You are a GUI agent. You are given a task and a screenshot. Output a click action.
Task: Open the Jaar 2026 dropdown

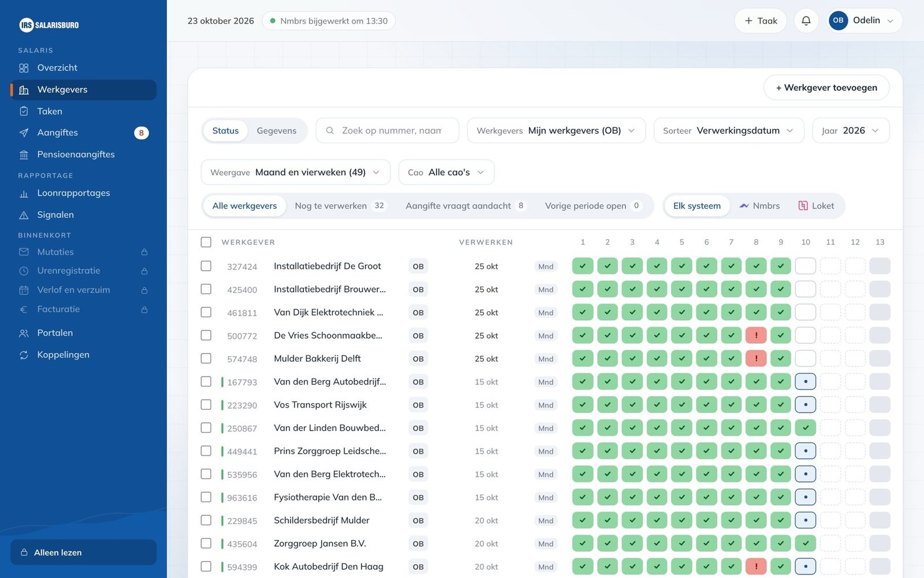(x=851, y=131)
